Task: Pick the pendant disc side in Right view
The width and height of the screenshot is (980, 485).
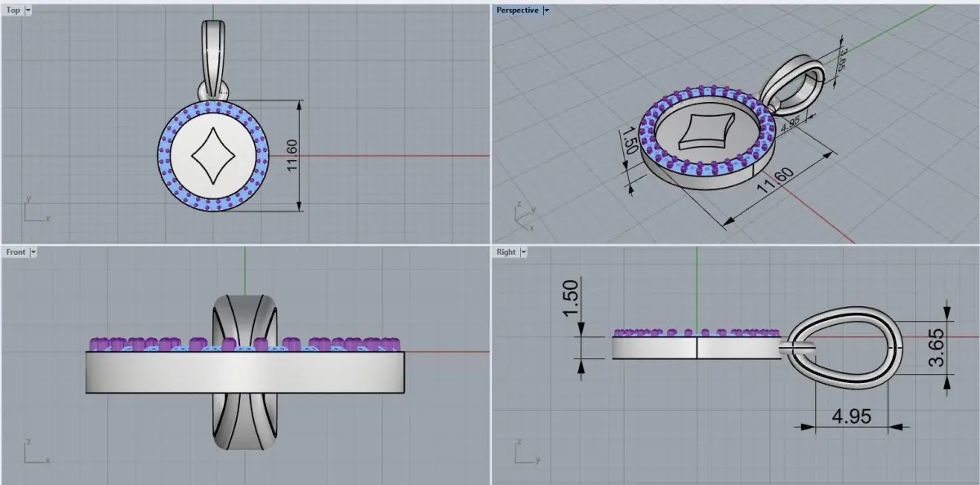Action: coord(696,349)
